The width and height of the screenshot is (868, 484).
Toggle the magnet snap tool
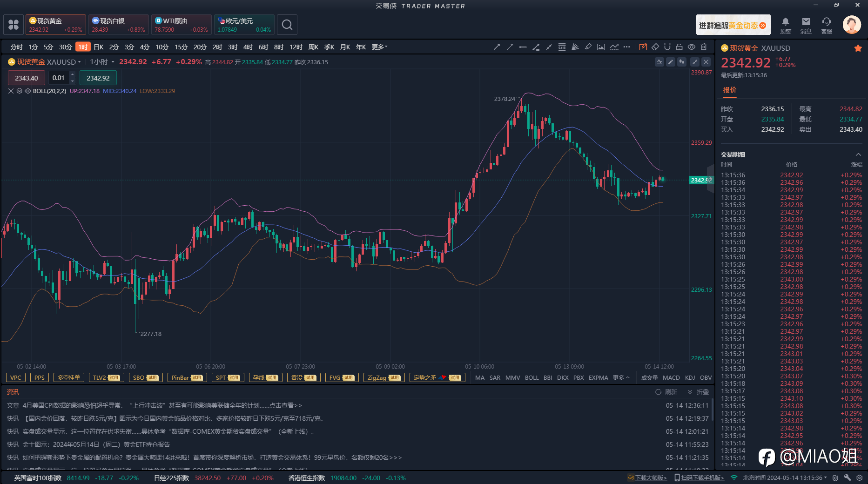(x=667, y=47)
